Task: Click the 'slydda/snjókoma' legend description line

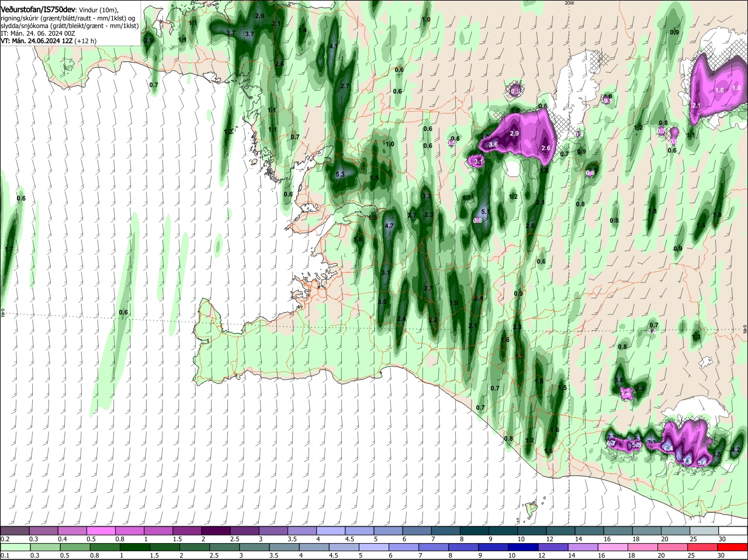Action: pos(70,26)
